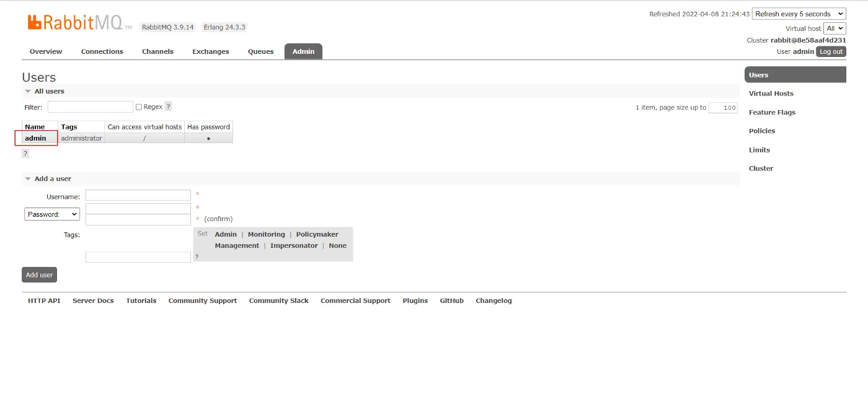Click the Add user button
The width and height of the screenshot is (868, 399).
[x=39, y=274]
